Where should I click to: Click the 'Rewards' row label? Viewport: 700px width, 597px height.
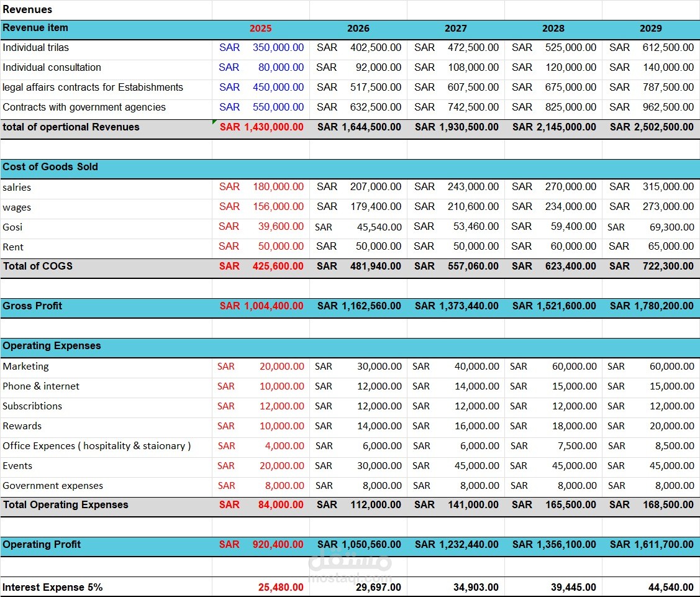coord(22,426)
